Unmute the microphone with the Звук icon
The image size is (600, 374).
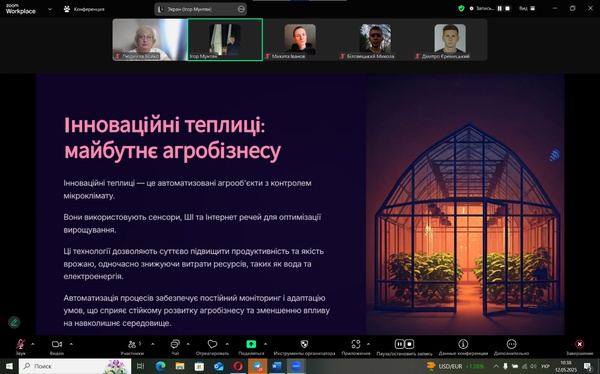[20, 345]
